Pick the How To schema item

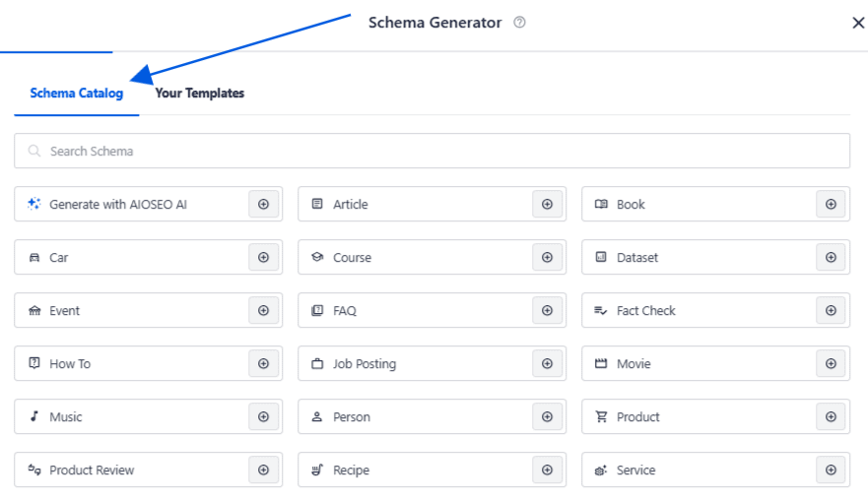pyautogui.click(x=149, y=363)
